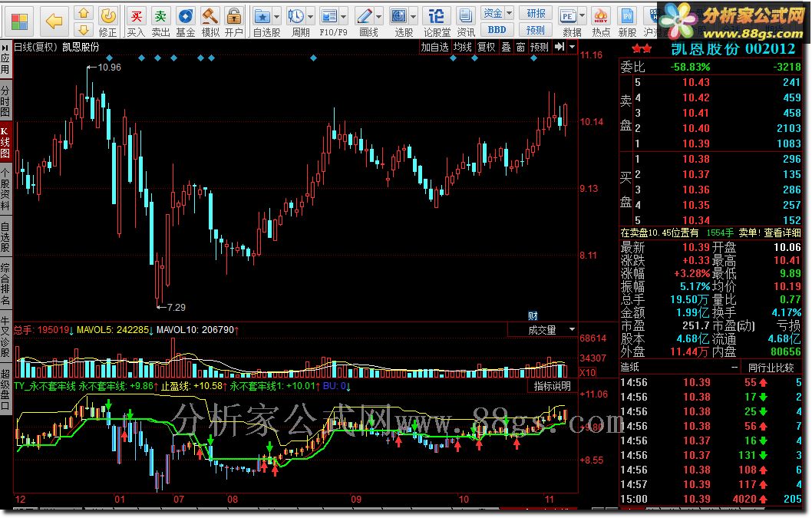Click the 修正 refresh icon
The height and width of the screenshot is (518, 812).
point(107,21)
